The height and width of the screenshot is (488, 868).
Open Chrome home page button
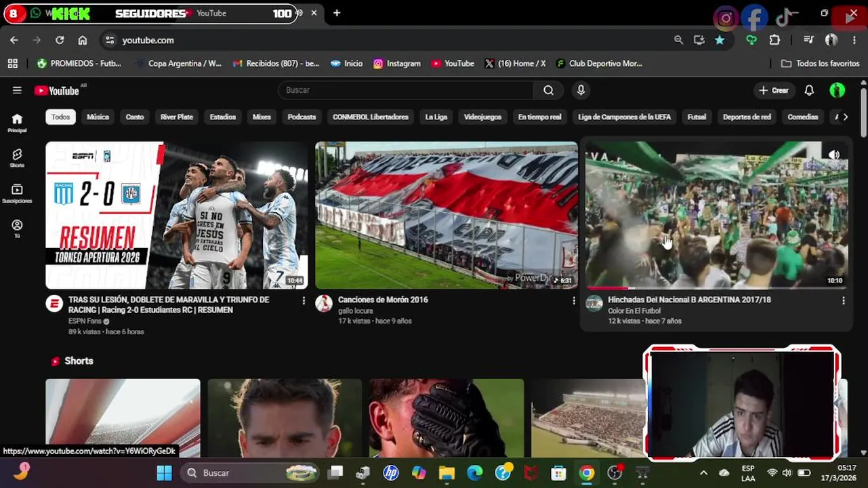coord(83,40)
